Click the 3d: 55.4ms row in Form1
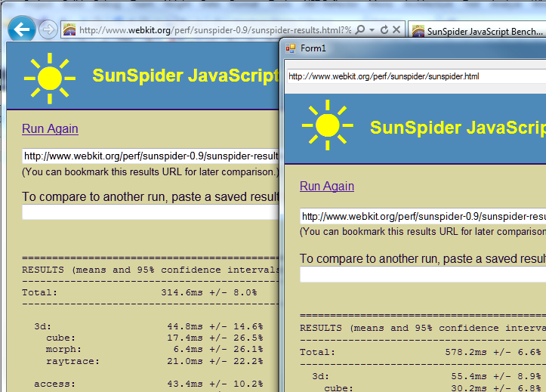This screenshot has height=392, width=546. (427, 376)
